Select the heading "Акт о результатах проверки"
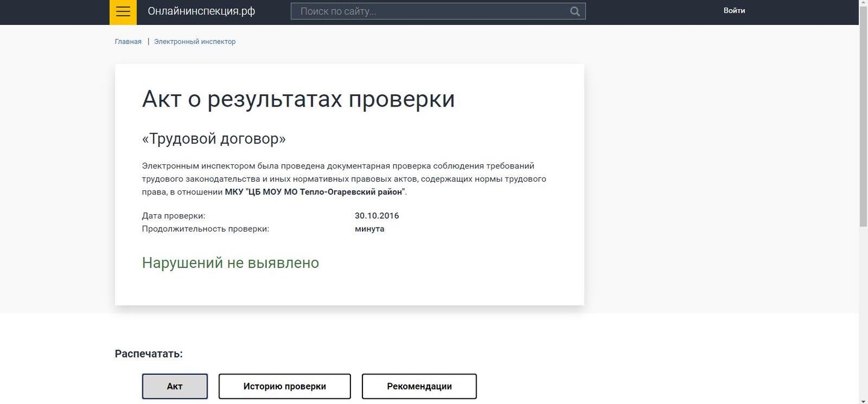 tap(298, 99)
